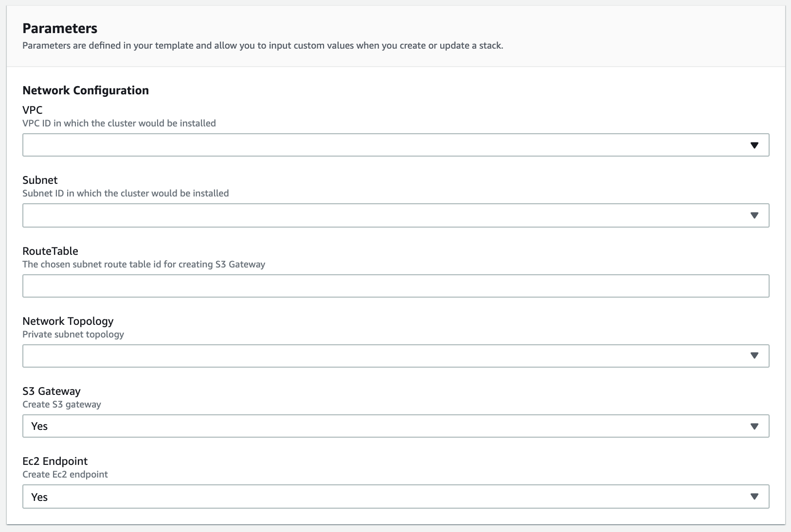Image resolution: width=791 pixels, height=532 pixels.
Task: Click the RouteTable field label
Action: 50,251
